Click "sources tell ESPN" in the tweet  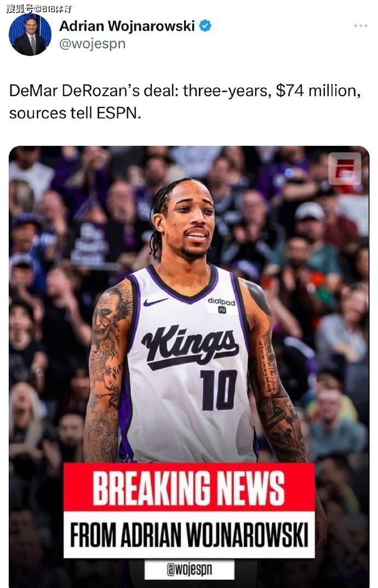[75, 113]
